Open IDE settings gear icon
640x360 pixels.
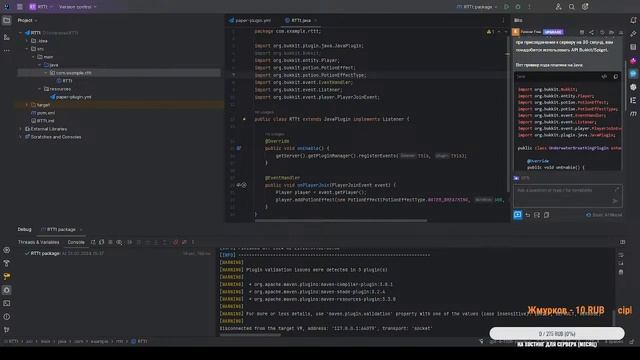(x=585, y=7)
